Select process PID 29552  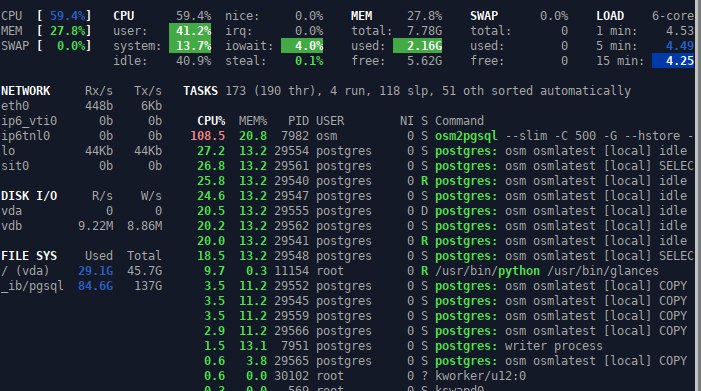pyautogui.click(x=291, y=286)
